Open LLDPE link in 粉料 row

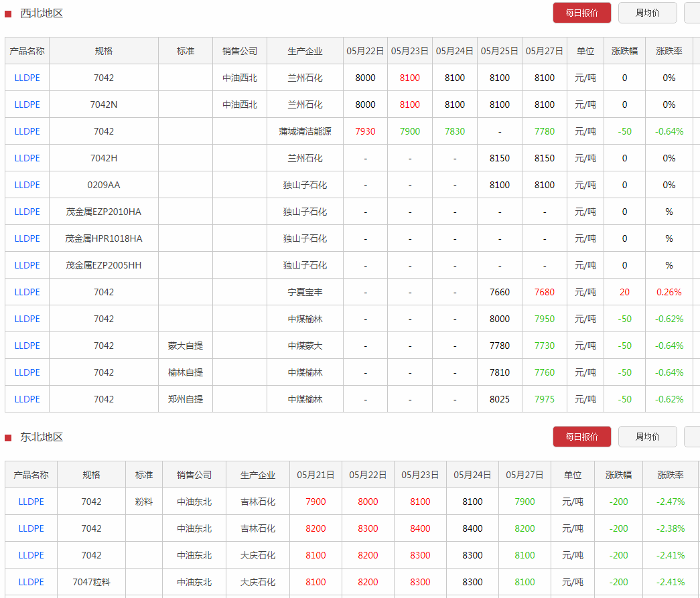coord(31,502)
